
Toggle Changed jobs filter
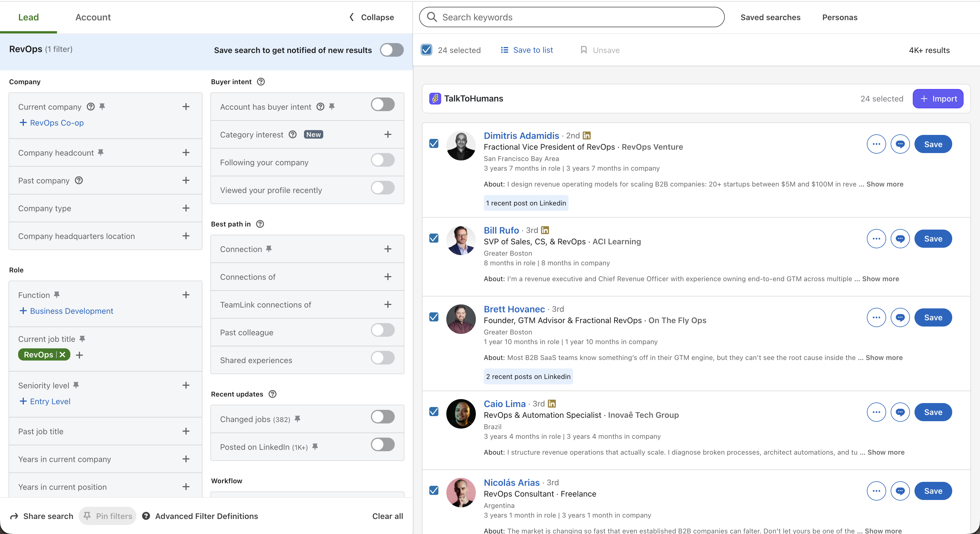(x=383, y=416)
